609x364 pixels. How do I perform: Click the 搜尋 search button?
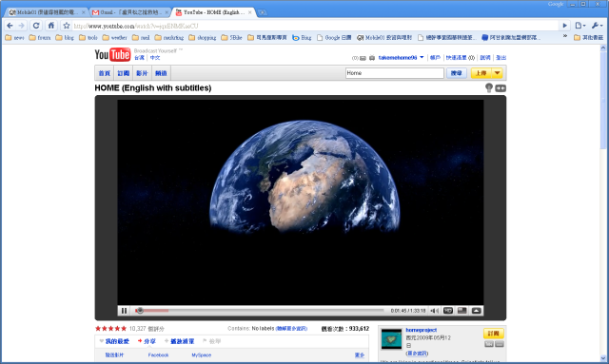click(x=457, y=73)
